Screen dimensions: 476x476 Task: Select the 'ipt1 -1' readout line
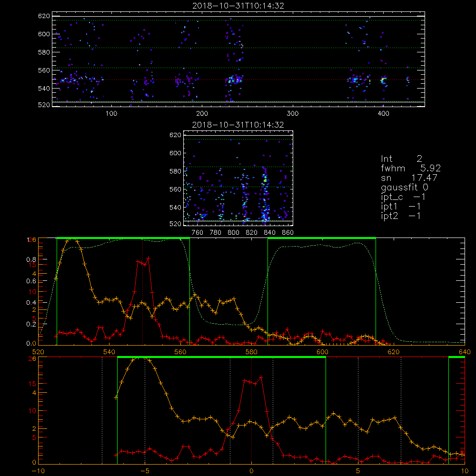coord(401,207)
